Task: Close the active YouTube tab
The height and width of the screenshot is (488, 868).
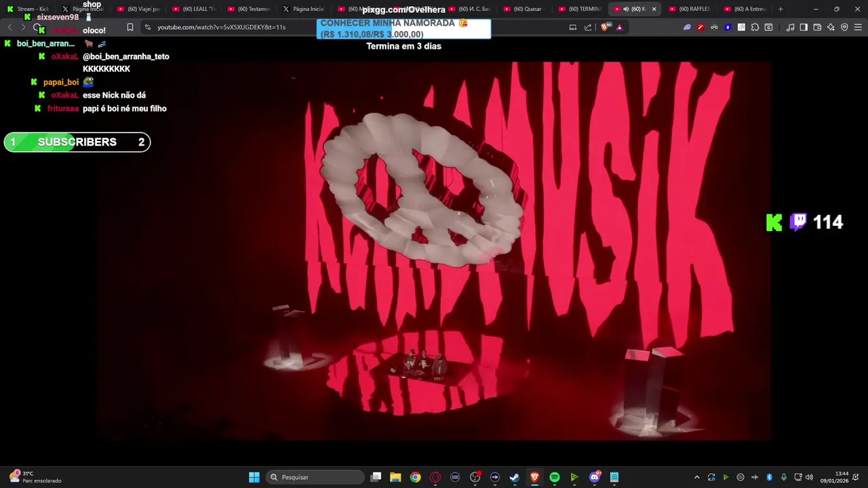Action: coord(654,9)
